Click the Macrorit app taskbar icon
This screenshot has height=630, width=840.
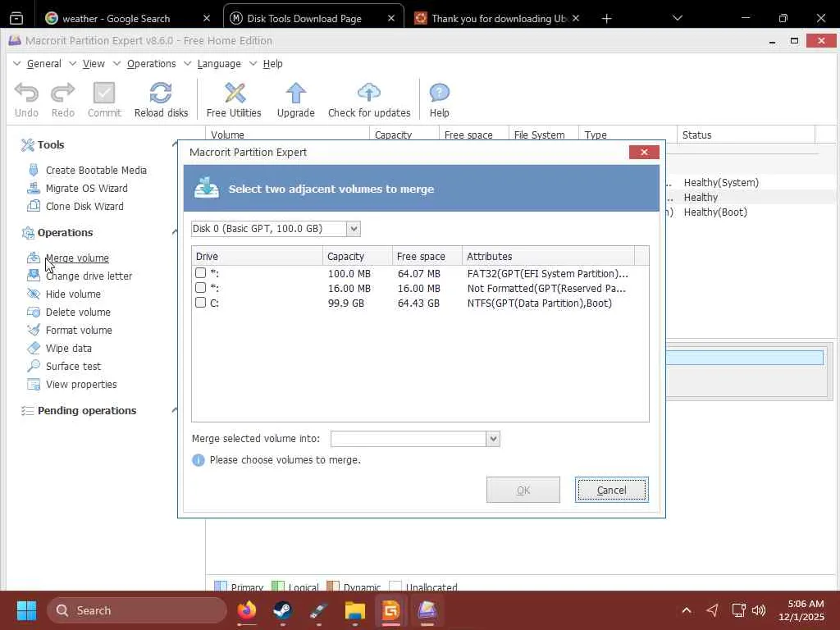pos(427,610)
